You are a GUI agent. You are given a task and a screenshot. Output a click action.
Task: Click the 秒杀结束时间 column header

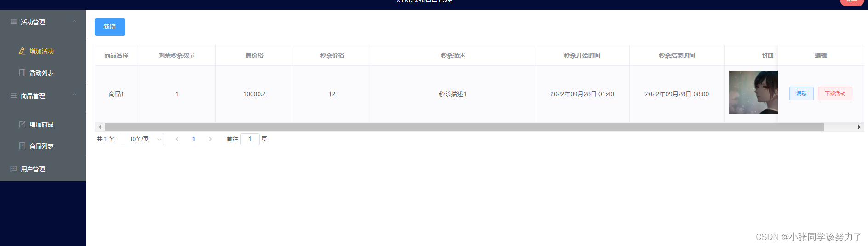tap(677, 55)
